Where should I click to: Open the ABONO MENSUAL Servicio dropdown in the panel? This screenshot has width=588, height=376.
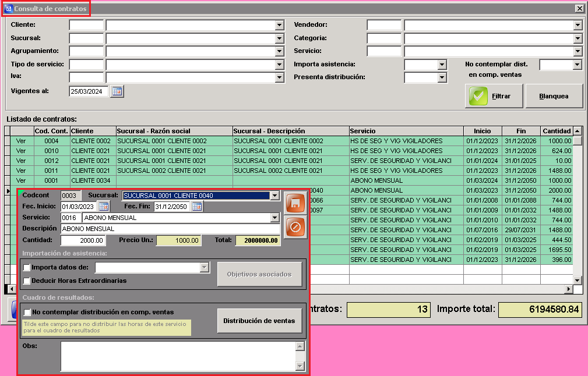275,218
